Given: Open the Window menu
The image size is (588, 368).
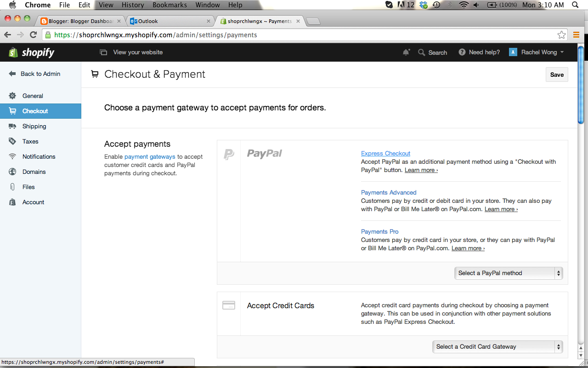Looking at the screenshot, I should point(208,5).
